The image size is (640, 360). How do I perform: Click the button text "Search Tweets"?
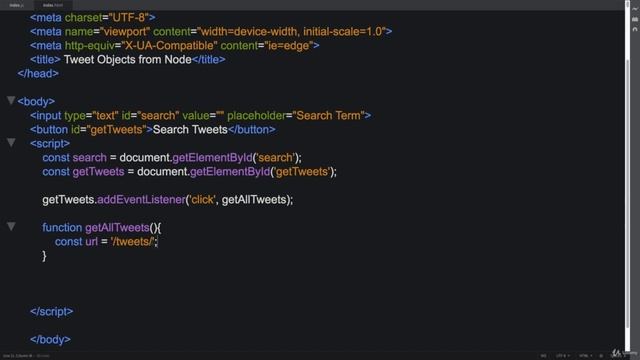pyautogui.click(x=190, y=129)
